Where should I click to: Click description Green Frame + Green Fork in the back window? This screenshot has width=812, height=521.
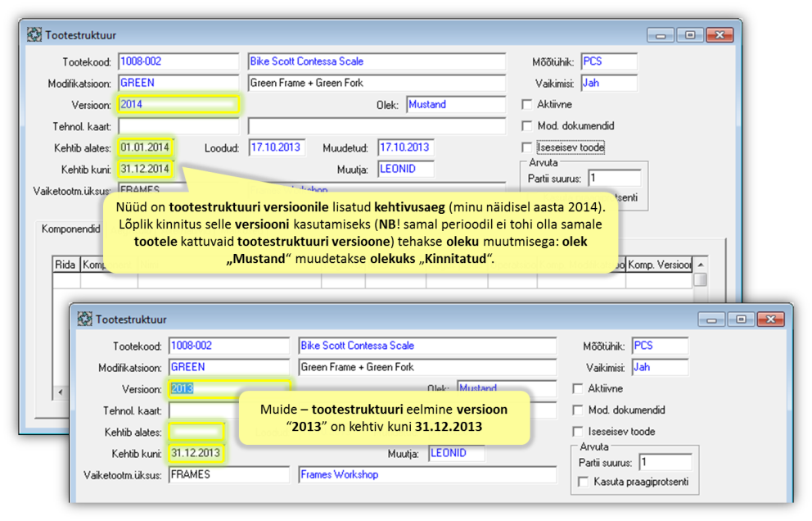pyautogui.click(x=377, y=83)
